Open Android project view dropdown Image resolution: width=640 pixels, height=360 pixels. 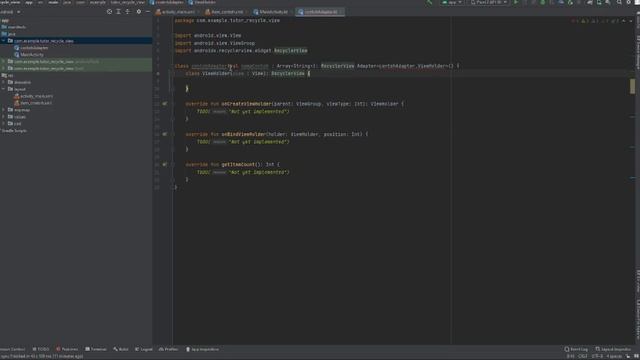10,12
